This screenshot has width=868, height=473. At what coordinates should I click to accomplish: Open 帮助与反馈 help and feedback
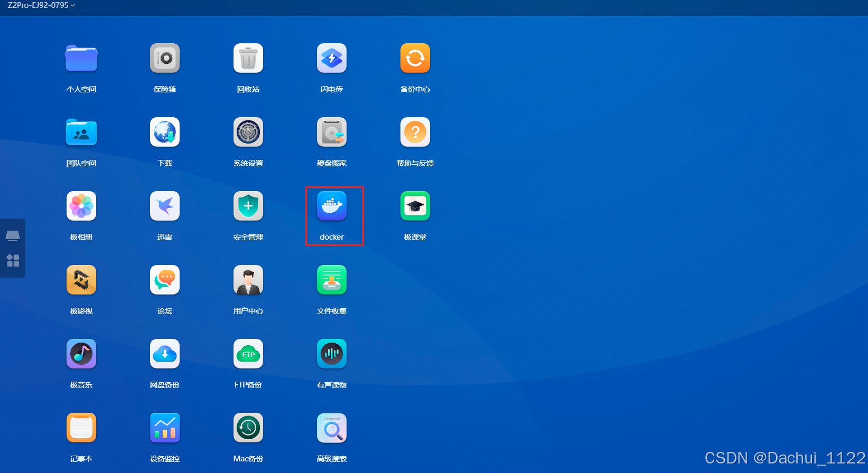415,132
